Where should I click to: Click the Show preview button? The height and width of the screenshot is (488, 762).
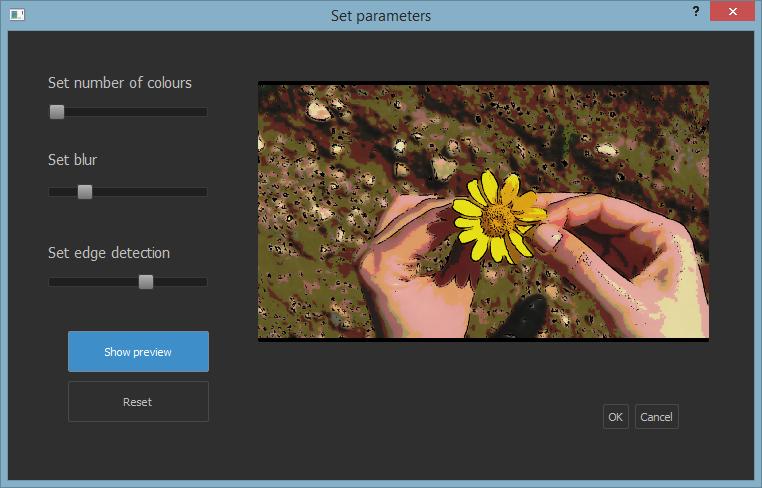pos(139,351)
